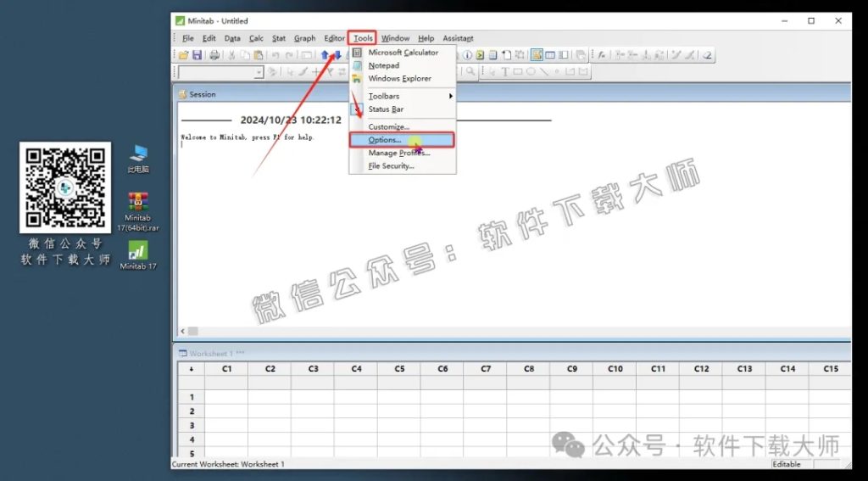Open the Editor menu
Viewport: 868px width, 481px height.
click(x=334, y=38)
